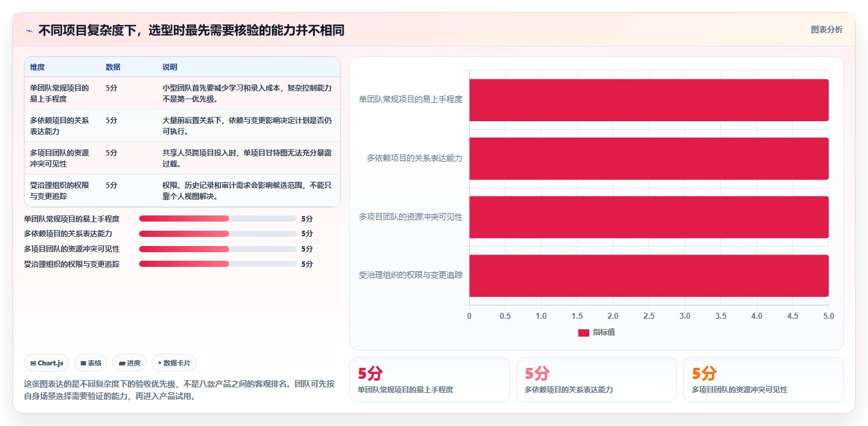Click the page title 不同项目复杂度下
Image resolution: width=868 pixels, height=426 pixels.
point(191,30)
